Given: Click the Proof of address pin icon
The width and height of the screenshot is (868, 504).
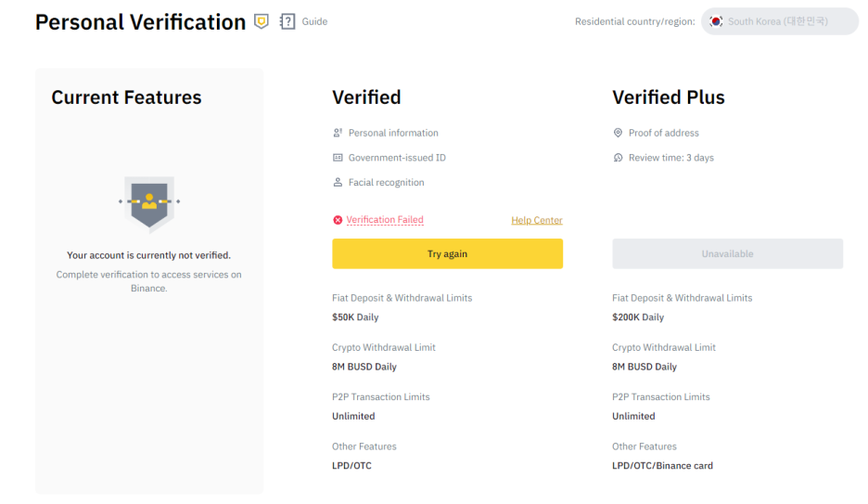Looking at the screenshot, I should (618, 133).
